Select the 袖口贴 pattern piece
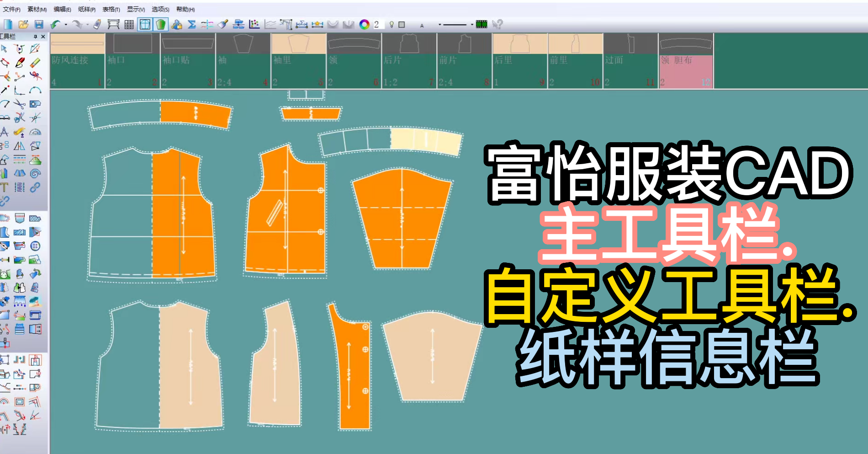 188,61
